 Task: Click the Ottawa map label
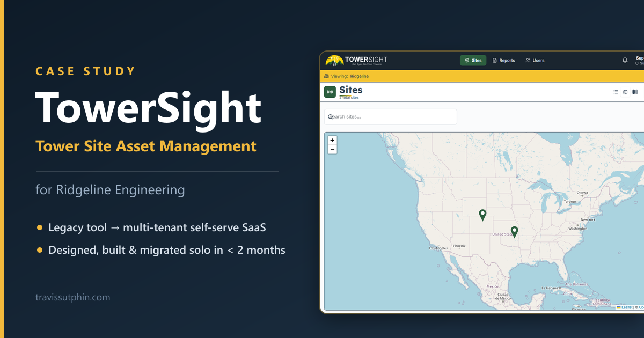click(582, 193)
